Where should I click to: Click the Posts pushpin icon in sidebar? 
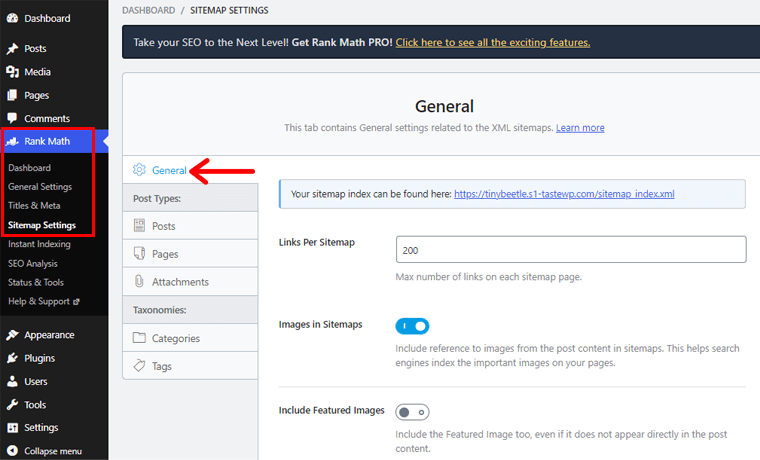tap(13, 48)
